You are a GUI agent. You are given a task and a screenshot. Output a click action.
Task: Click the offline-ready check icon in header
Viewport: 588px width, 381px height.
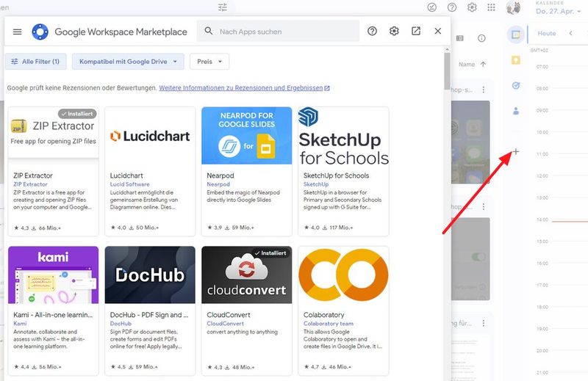(x=432, y=7)
